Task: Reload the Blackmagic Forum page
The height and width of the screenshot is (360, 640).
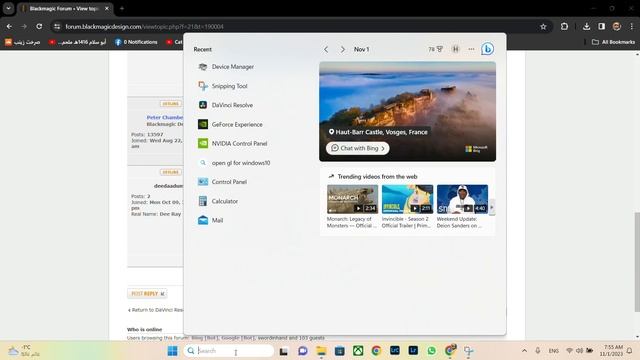Action: click(x=39, y=27)
